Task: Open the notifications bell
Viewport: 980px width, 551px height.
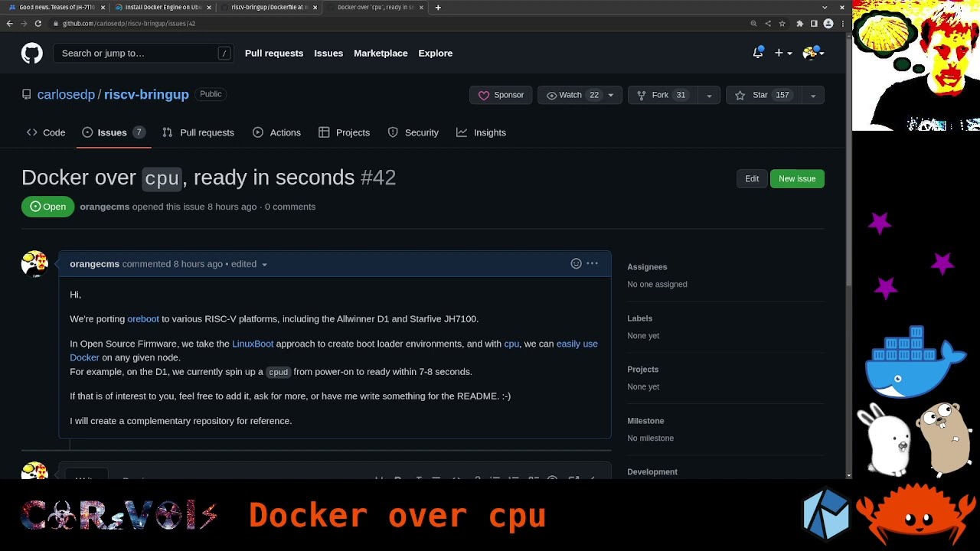Action: pos(758,53)
